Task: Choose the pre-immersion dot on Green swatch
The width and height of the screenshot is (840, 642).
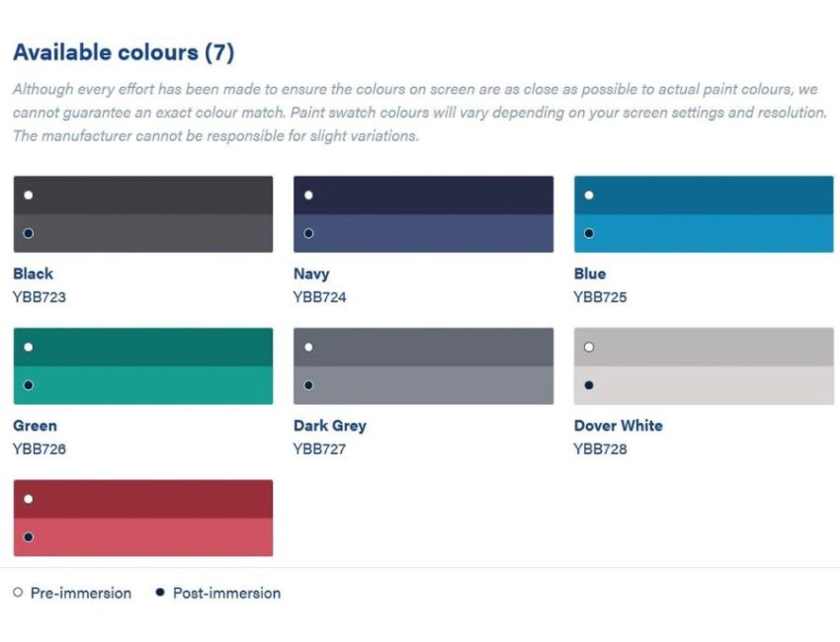Action: click(x=29, y=347)
